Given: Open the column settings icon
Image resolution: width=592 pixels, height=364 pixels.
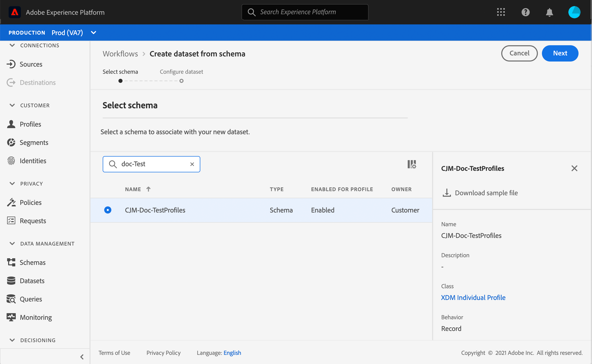Looking at the screenshot, I should click(x=412, y=164).
